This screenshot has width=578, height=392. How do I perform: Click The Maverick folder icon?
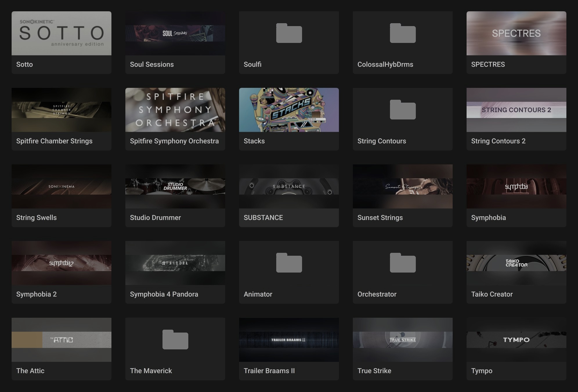click(175, 340)
